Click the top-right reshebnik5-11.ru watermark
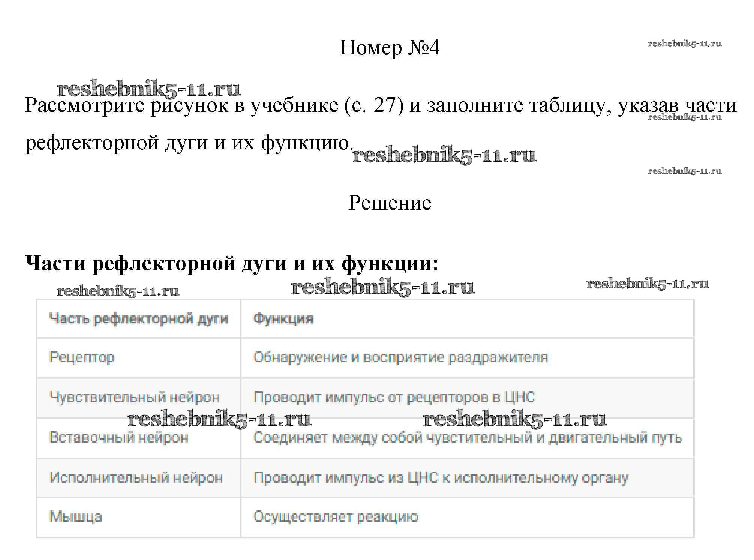The width and height of the screenshot is (754, 560). 684,44
